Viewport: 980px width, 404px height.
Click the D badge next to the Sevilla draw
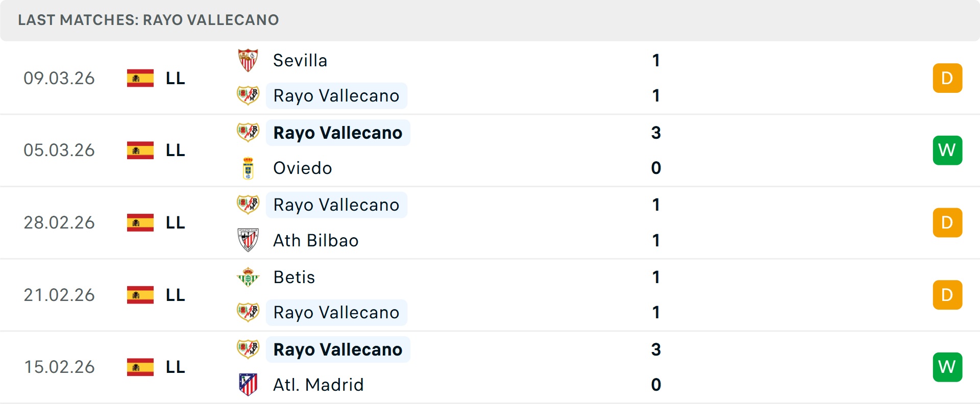947,78
